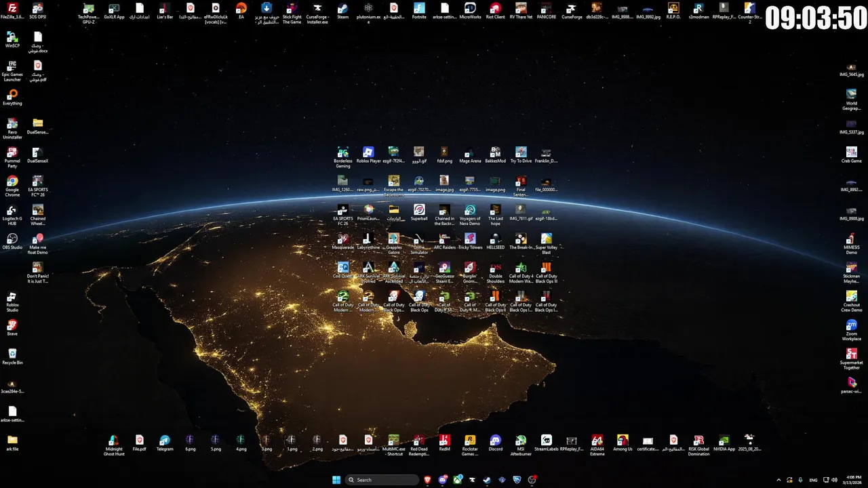The height and width of the screenshot is (488, 868).
Task: Select Zoom Workplace desktop icon
Action: pyautogui.click(x=851, y=330)
